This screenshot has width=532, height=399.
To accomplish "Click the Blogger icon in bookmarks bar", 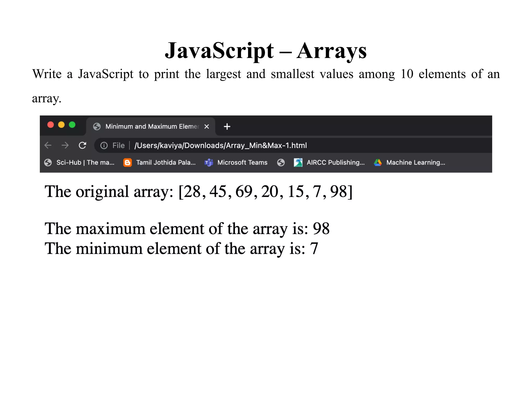I will pos(127,163).
